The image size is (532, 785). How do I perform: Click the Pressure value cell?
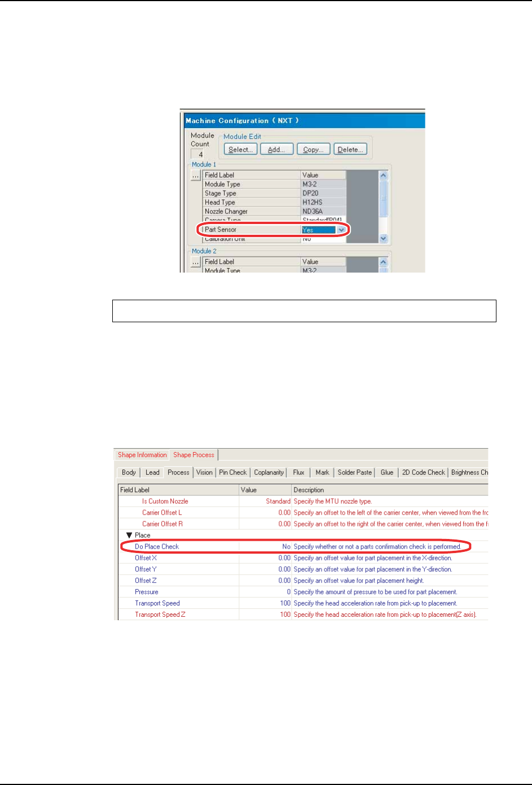[265, 592]
